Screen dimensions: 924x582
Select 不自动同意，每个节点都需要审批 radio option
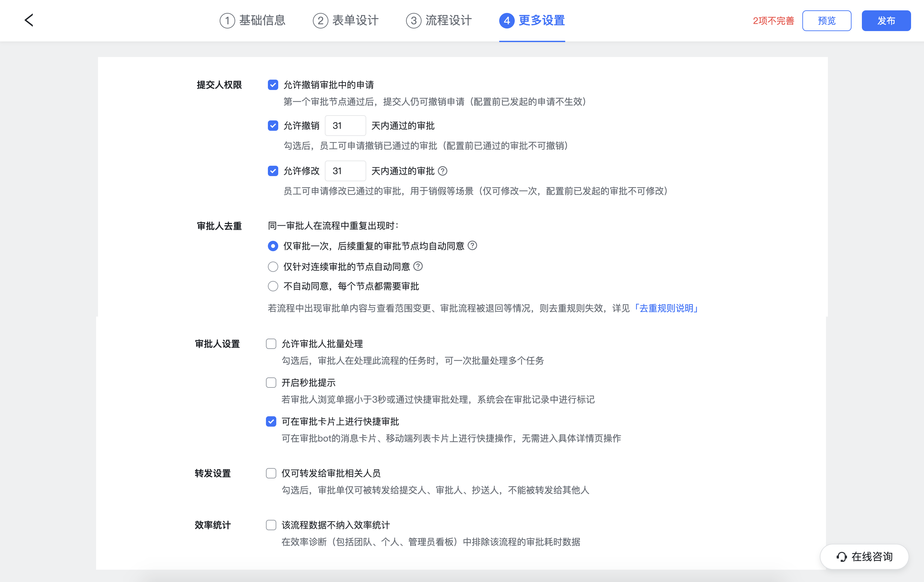pos(273,286)
